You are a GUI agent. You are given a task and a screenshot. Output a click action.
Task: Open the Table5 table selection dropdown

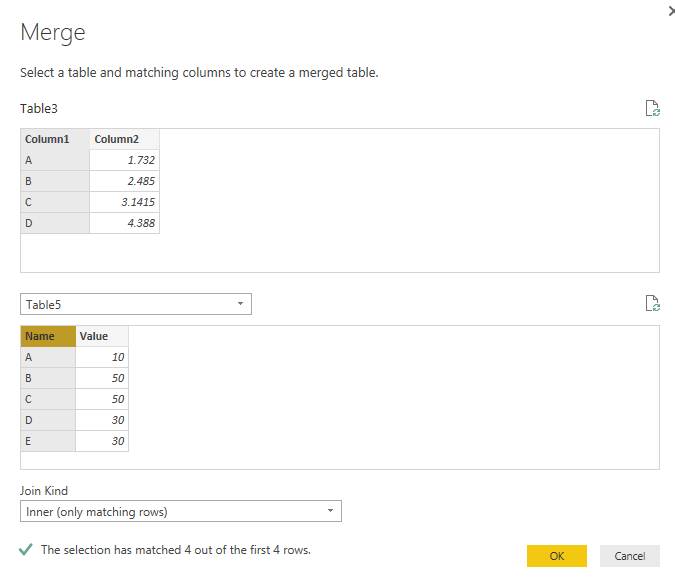[135, 304]
